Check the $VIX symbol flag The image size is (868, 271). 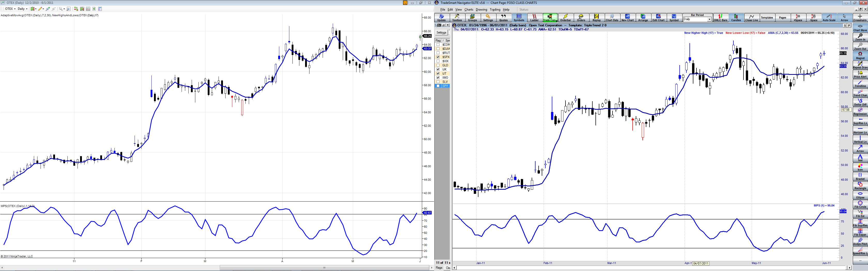pos(438,61)
